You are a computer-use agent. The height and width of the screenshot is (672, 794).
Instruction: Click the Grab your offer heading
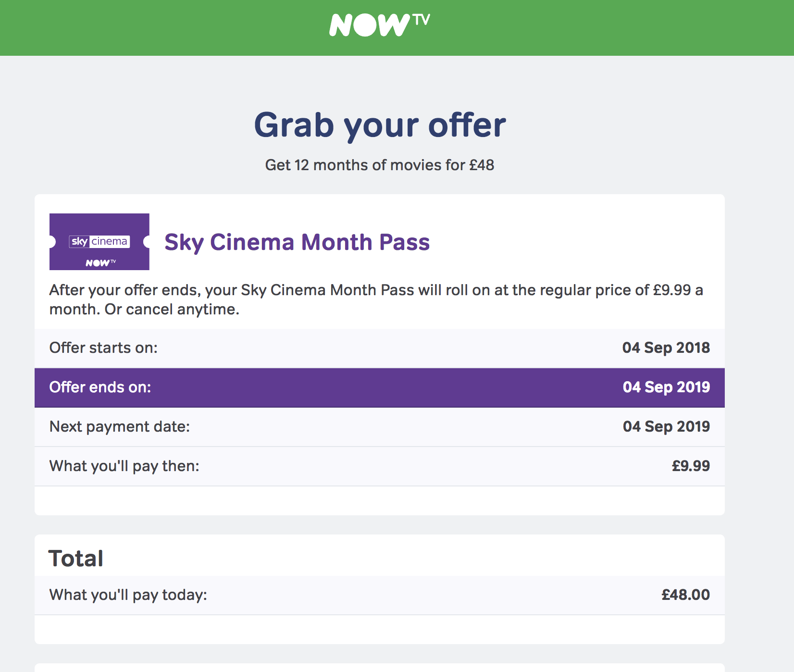pos(380,125)
